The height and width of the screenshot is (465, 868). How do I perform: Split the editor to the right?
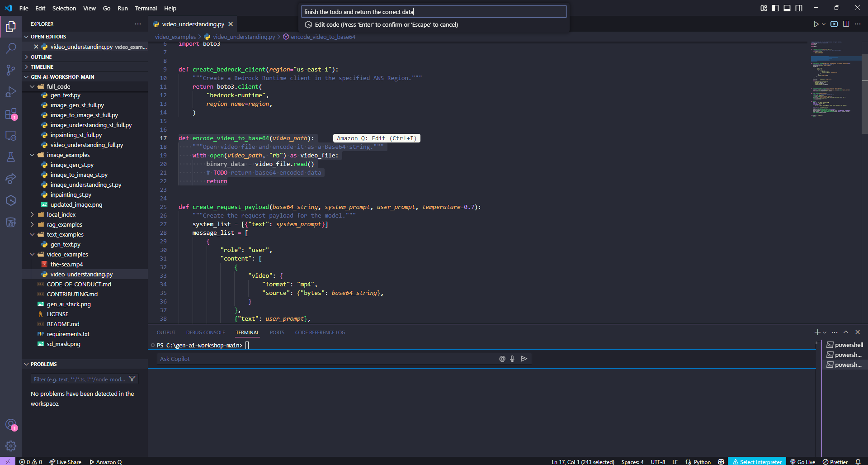(846, 24)
